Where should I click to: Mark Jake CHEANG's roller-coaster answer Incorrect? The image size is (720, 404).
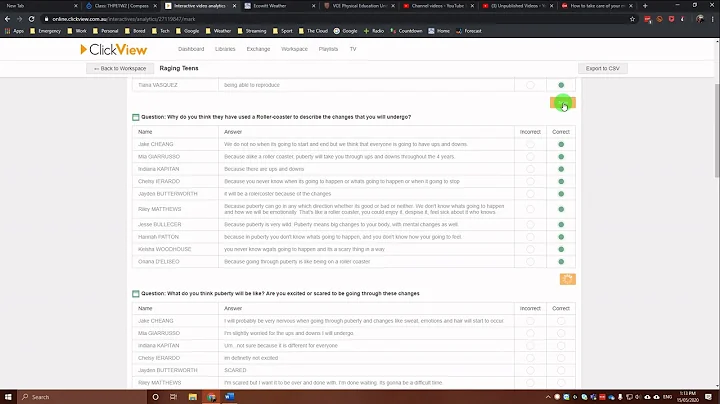coord(530,144)
